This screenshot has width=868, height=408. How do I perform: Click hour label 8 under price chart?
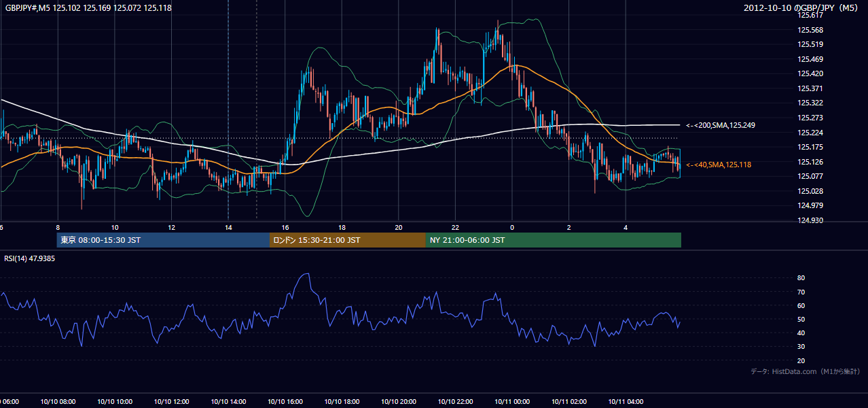pos(58,228)
